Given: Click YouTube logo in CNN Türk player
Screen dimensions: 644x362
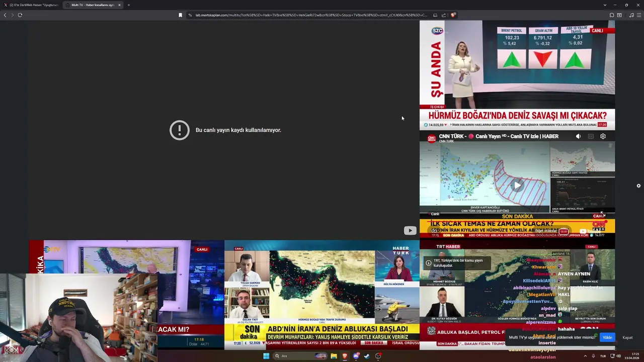Looking at the screenshot, I should click(x=589, y=231).
